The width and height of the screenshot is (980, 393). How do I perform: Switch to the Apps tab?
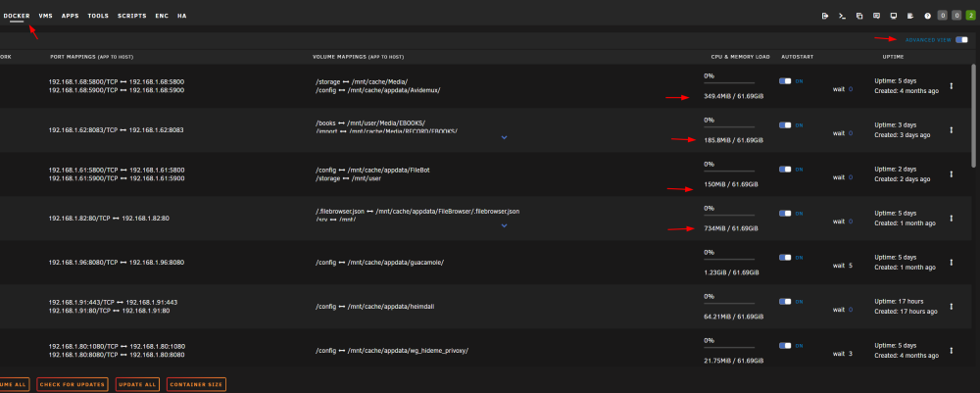tap(70, 16)
